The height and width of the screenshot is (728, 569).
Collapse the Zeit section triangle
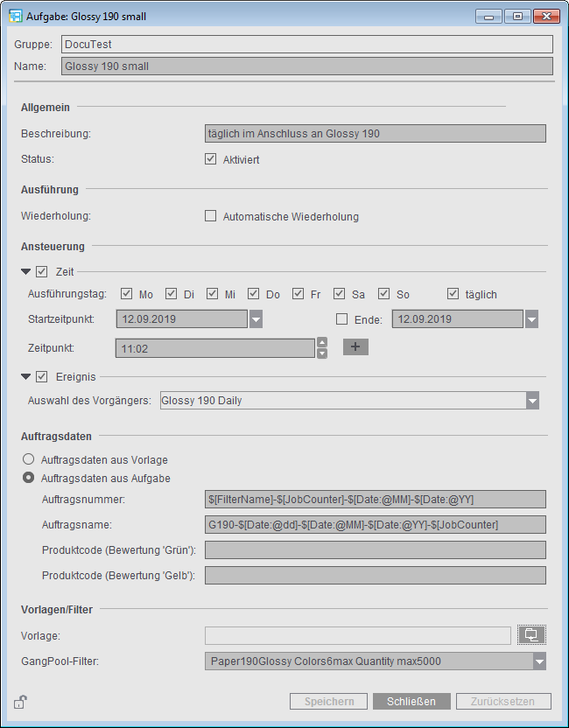click(26, 271)
